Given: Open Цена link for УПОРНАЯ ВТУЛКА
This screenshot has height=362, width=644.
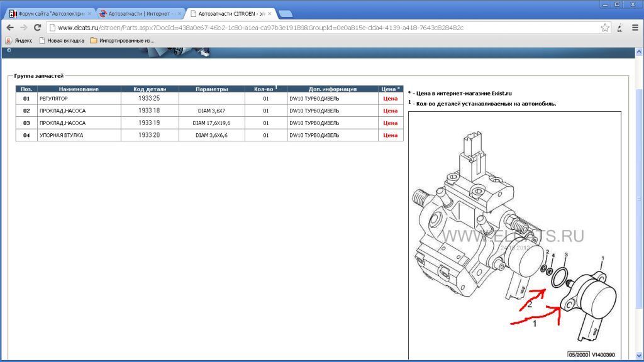Looking at the screenshot, I should coord(390,135).
